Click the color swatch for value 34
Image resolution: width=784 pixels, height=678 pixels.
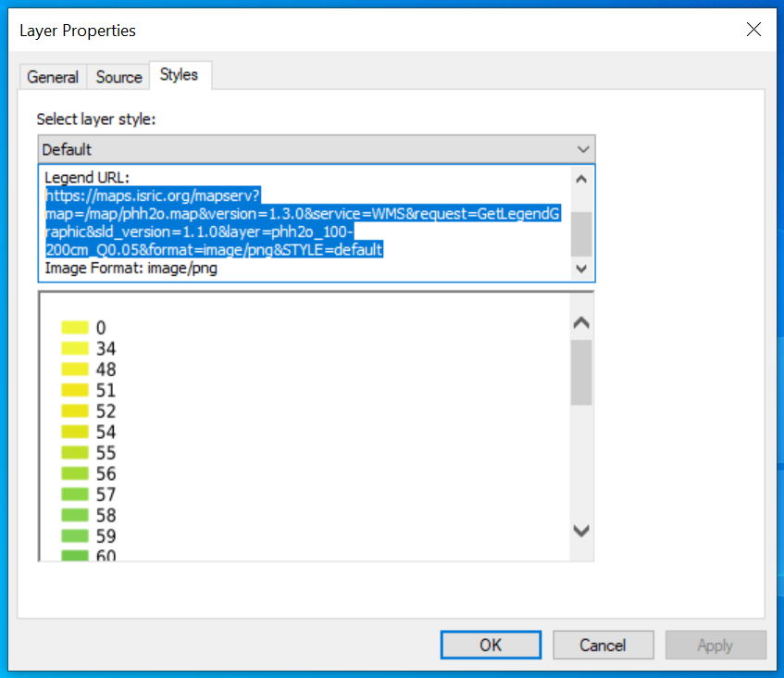74,348
